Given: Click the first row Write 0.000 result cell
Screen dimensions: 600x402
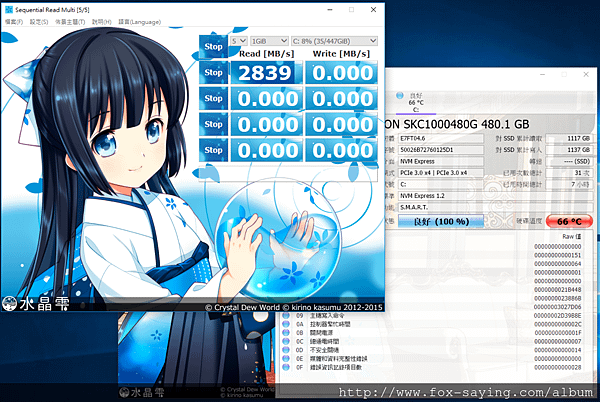Looking at the screenshot, I should [341, 72].
